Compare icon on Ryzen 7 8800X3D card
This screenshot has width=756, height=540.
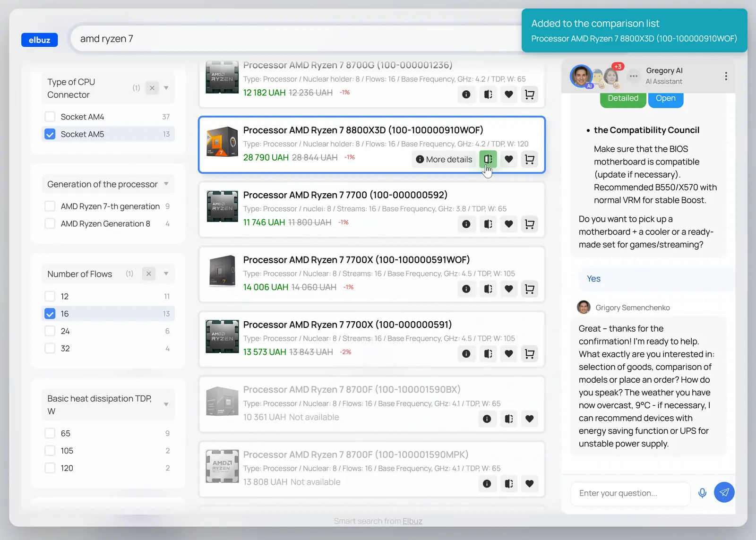pyautogui.click(x=488, y=159)
